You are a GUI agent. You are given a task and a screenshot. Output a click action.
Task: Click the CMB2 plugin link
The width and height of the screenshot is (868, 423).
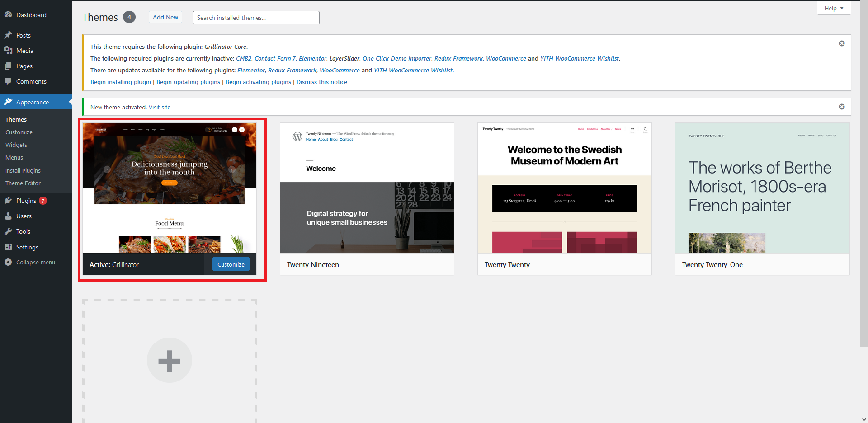click(x=244, y=58)
